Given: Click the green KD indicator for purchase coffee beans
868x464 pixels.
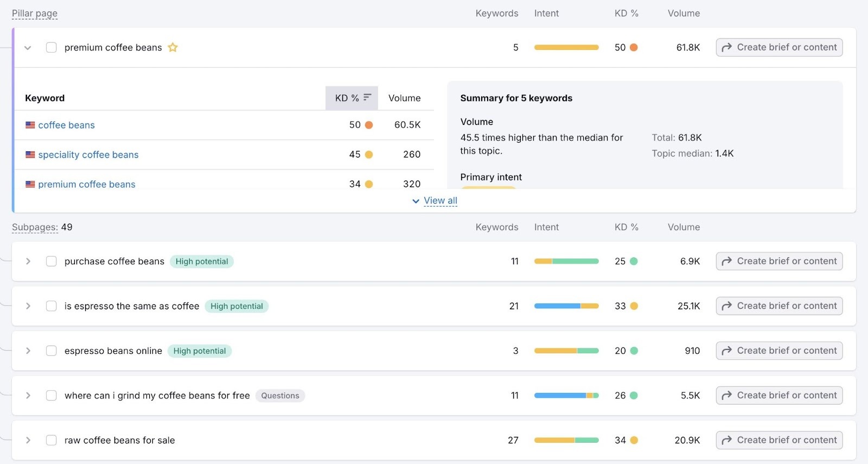Looking at the screenshot, I should [634, 261].
